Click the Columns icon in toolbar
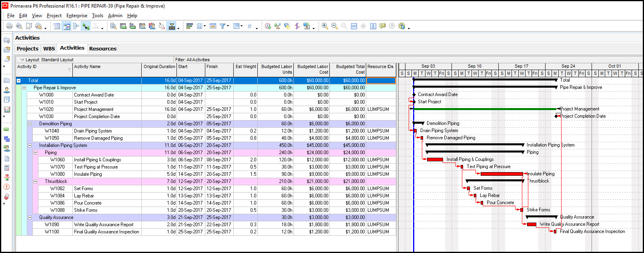The image size is (644, 253). coord(200,26)
